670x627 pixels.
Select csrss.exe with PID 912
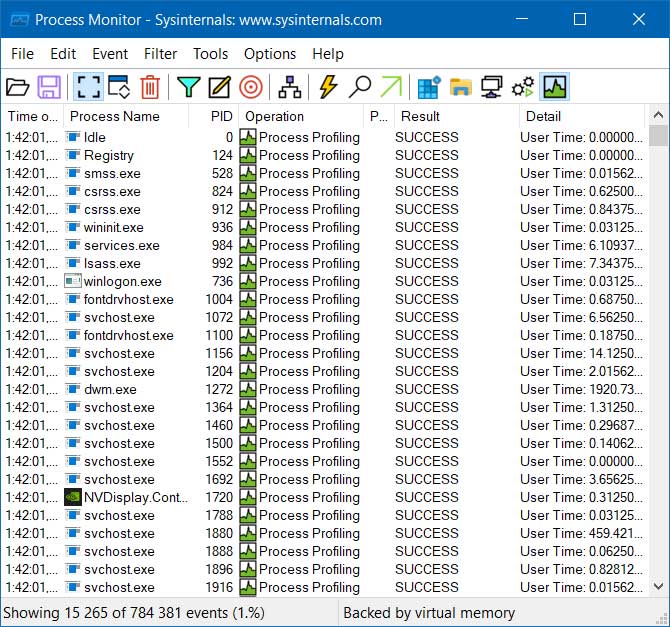coord(325,209)
